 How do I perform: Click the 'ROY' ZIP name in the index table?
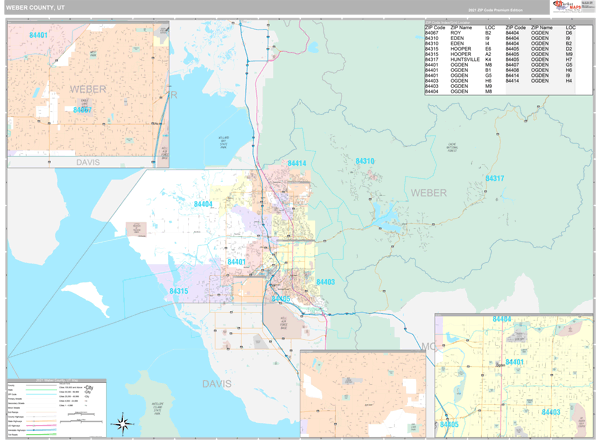pos(455,33)
